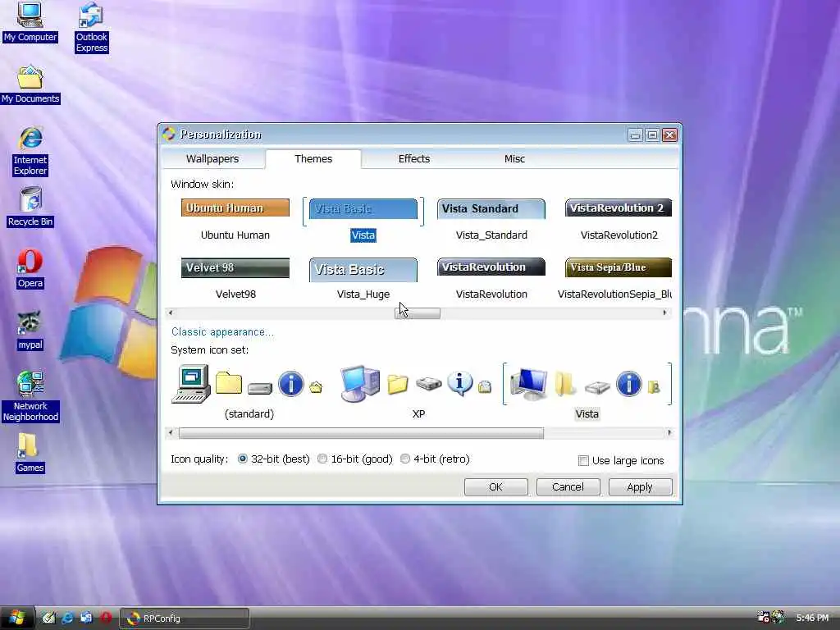Screen dimensions: 840x630
Task: Launch Internet Explorer from desktop
Action: point(30,152)
